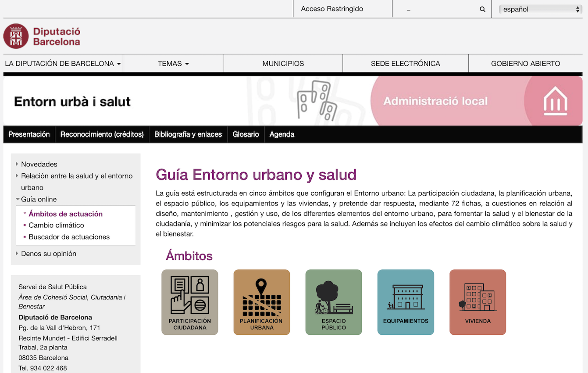The height and width of the screenshot is (373, 588).
Task: Open the Planificación Urbana ámbito tile
Action: [x=262, y=302]
